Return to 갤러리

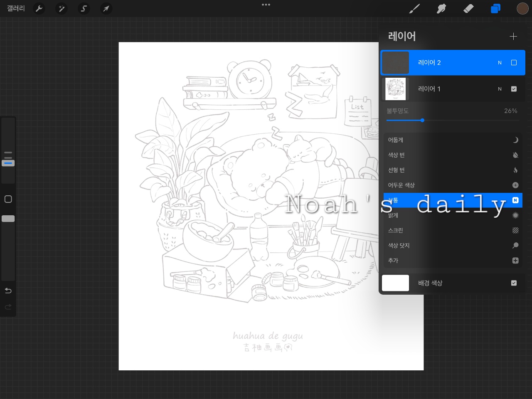pos(16,8)
